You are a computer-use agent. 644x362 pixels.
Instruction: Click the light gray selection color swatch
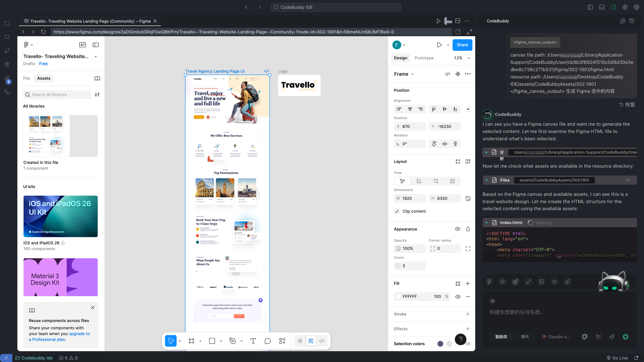[449, 344]
